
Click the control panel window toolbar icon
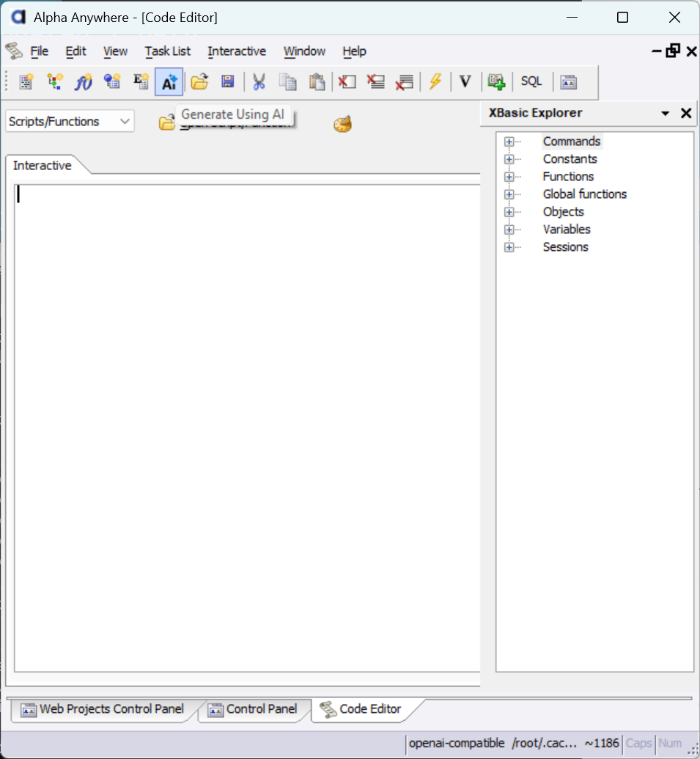568,82
